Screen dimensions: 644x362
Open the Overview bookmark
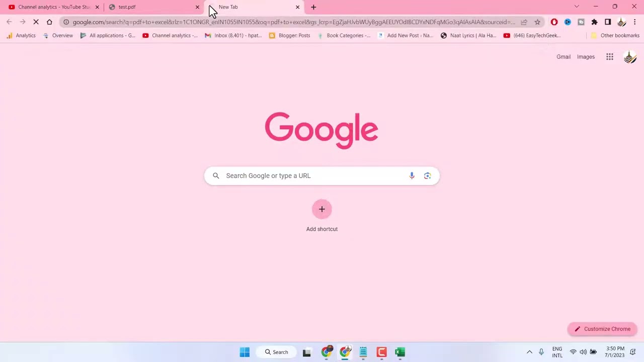[x=58, y=36]
